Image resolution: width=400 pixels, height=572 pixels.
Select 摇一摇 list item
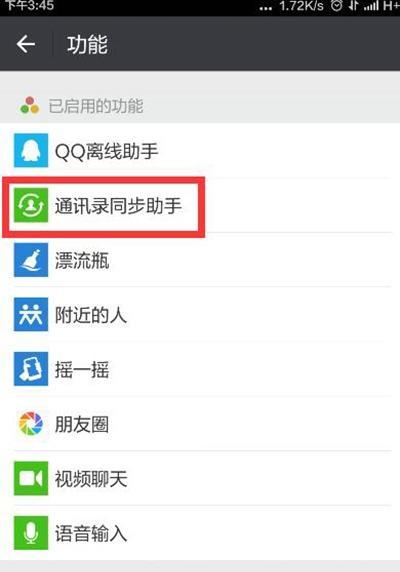pos(200,369)
